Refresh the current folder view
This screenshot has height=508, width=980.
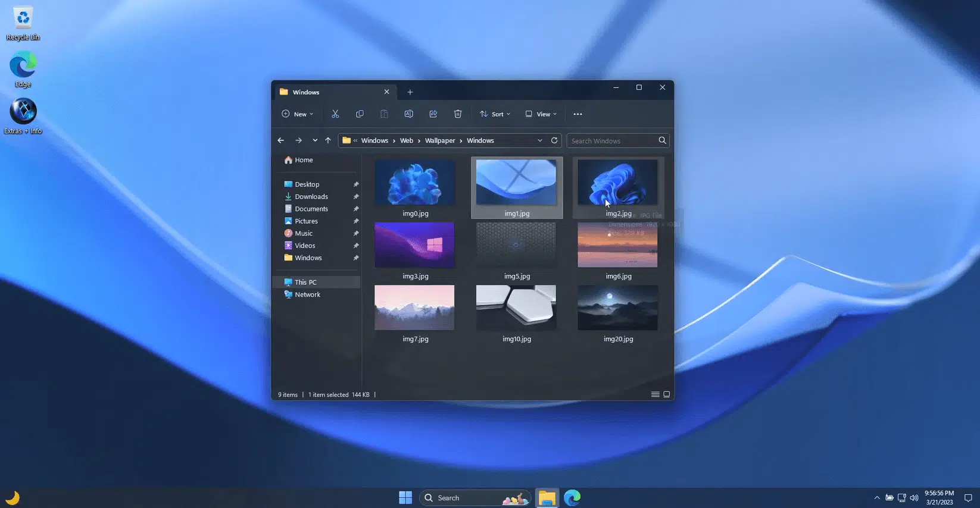[x=554, y=140]
